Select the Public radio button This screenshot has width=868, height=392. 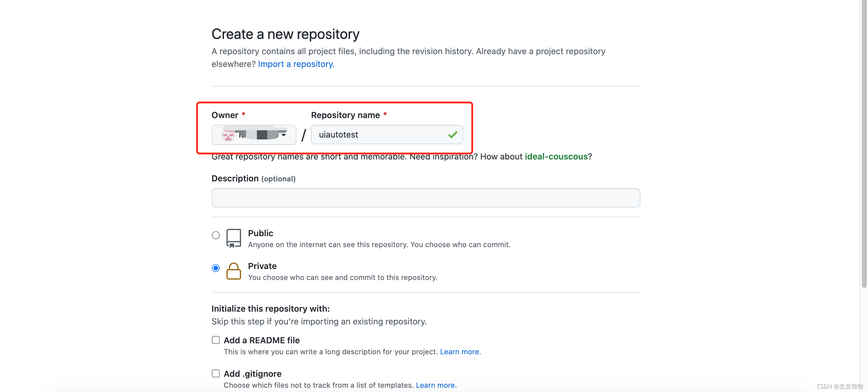tap(216, 235)
